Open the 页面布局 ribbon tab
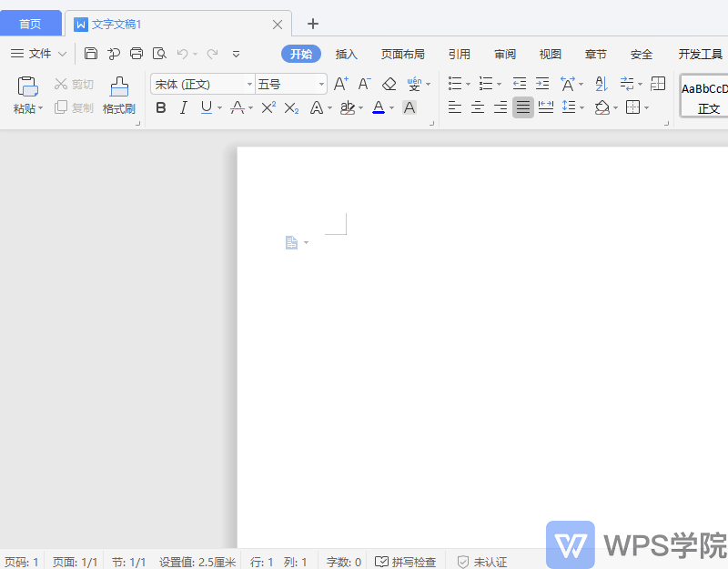This screenshot has width=728, height=569. pyautogui.click(x=402, y=54)
